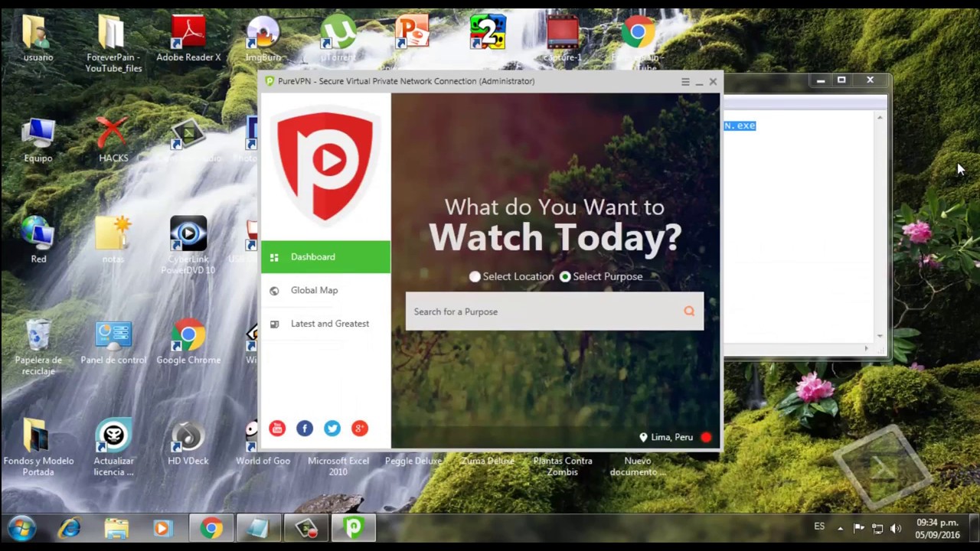Open the network tray icon
This screenshot has height=551, width=980.
point(877,529)
